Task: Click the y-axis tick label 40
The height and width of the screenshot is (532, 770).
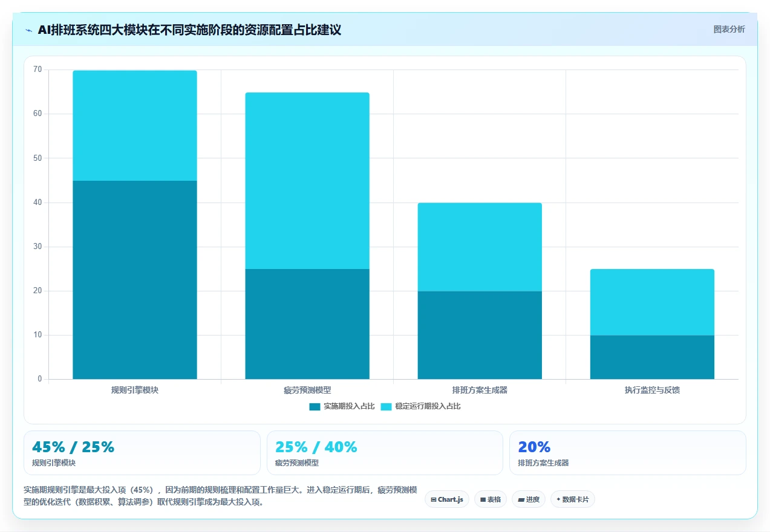Action: (38, 203)
